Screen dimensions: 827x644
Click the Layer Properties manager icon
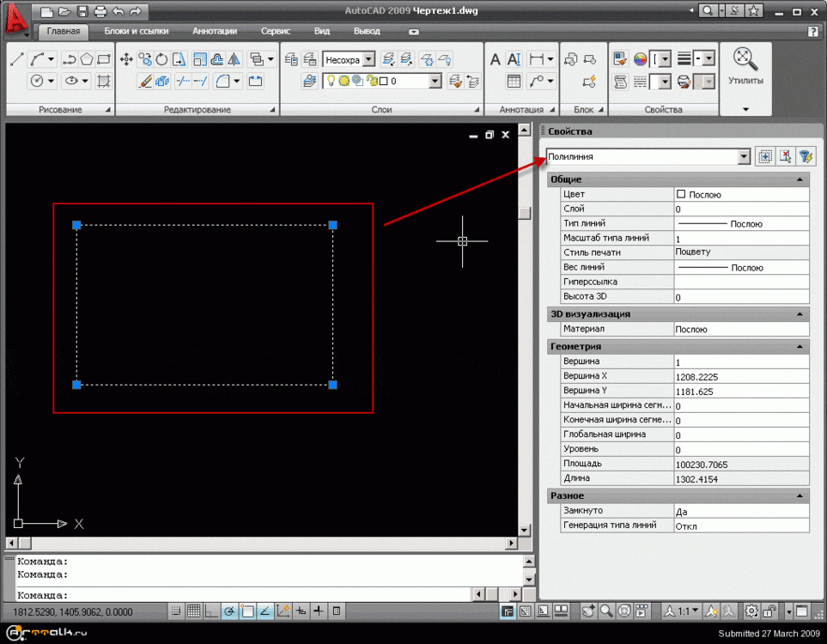[x=291, y=59]
